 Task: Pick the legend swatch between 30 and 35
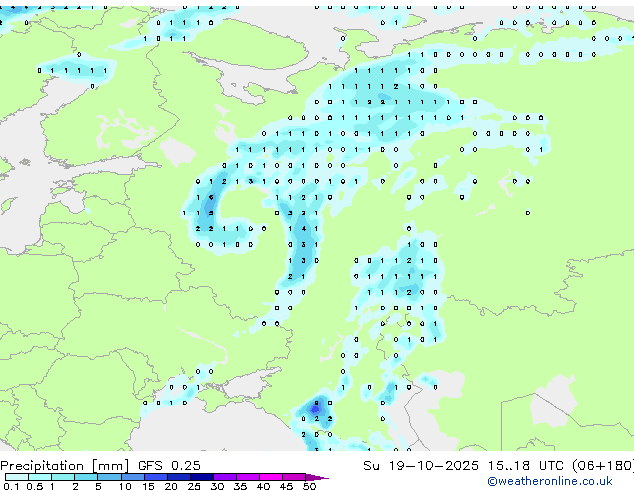(225, 477)
